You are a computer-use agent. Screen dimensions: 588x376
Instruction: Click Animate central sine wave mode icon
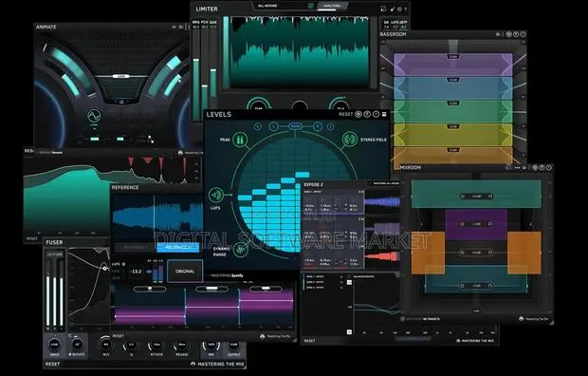point(94,116)
